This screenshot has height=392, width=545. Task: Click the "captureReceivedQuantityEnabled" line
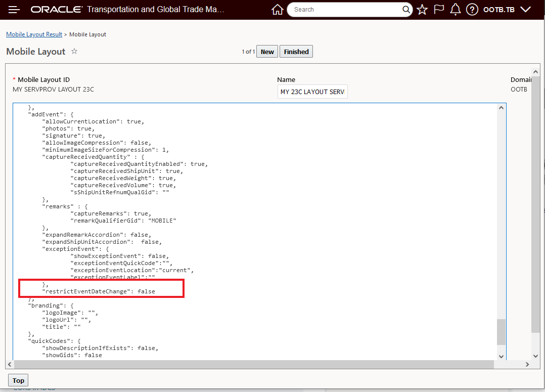pyautogui.click(x=139, y=164)
